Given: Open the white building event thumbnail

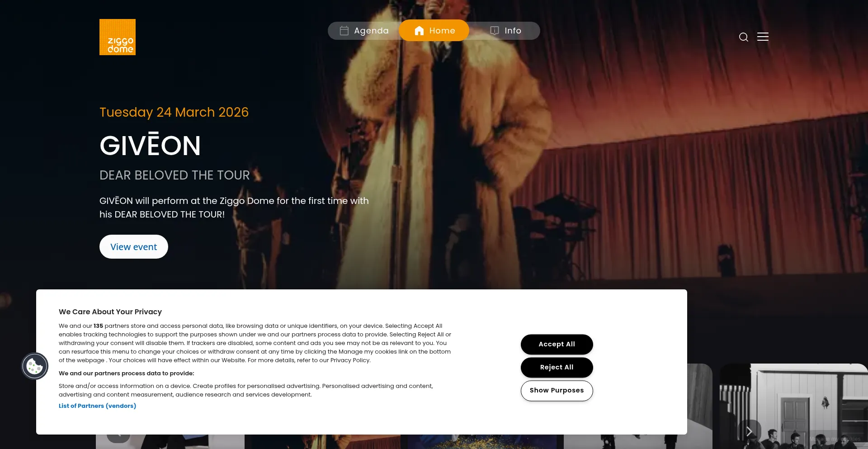Looking at the screenshot, I should tap(794, 406).
